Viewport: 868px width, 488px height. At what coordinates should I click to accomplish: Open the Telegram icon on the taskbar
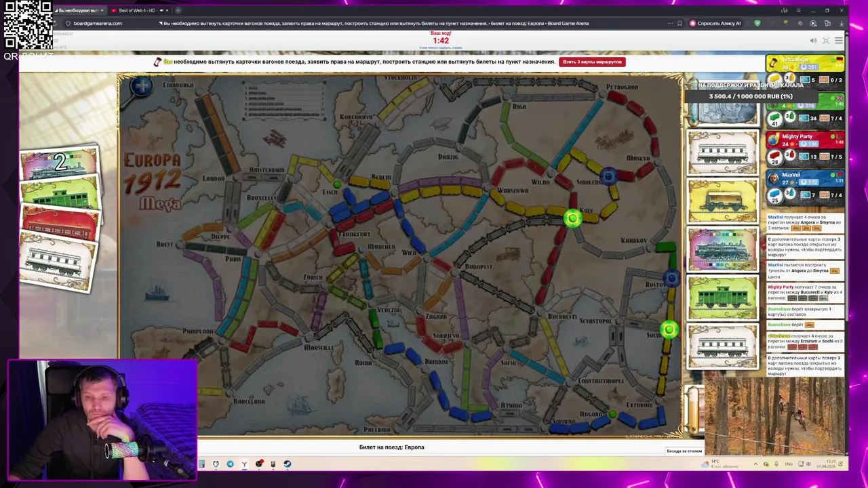click(230, 464)
